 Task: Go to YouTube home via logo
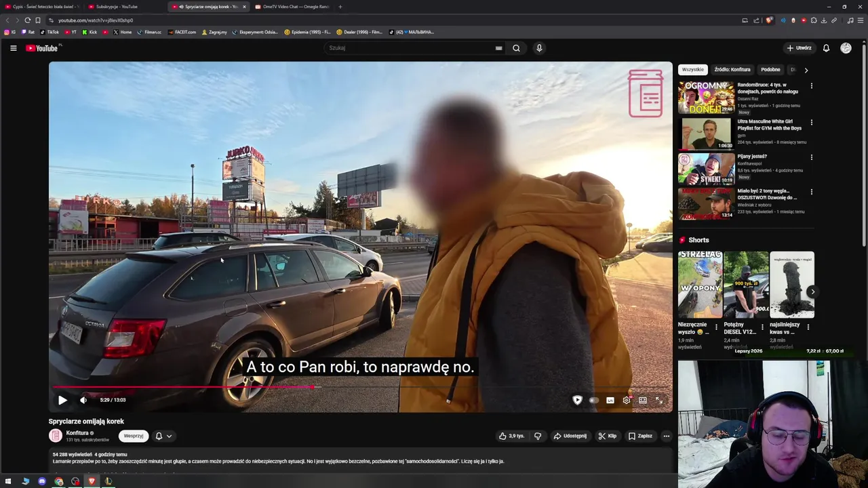42,48
